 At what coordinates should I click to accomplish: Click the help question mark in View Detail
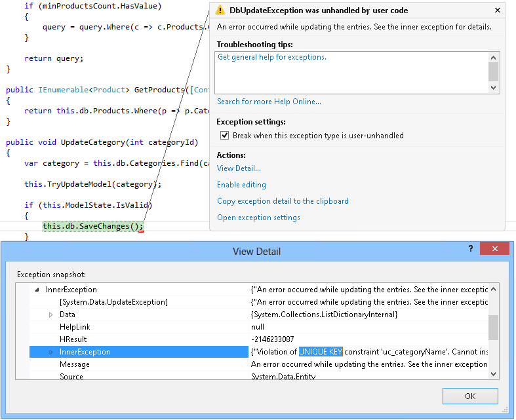click(x=470, y=249)
